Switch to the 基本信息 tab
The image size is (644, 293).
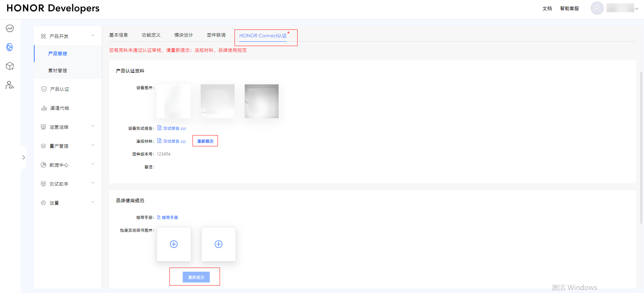click(x=119, y=35)
